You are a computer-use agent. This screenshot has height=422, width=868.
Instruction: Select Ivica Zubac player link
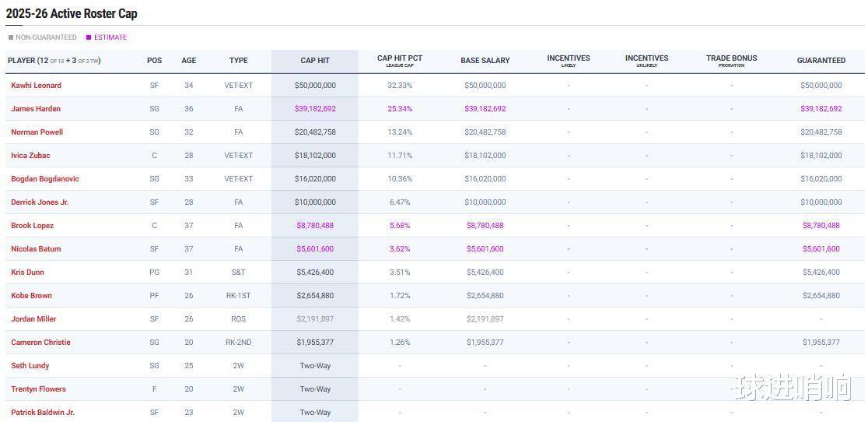pos(30,156)
